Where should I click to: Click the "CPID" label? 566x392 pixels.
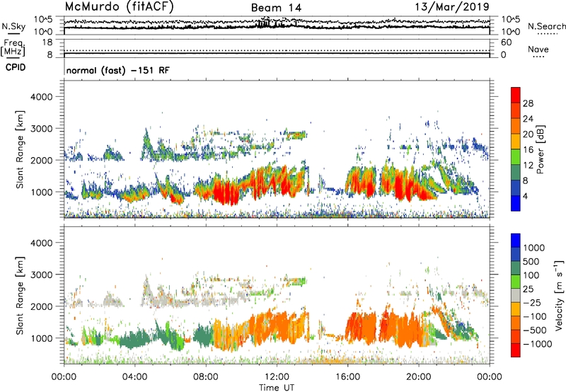16,67
